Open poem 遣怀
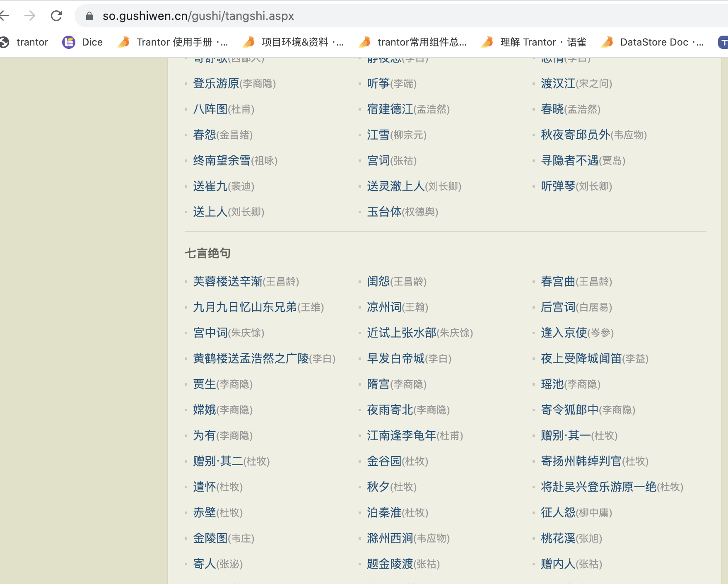728x584 pixels. tap(205, 487)
